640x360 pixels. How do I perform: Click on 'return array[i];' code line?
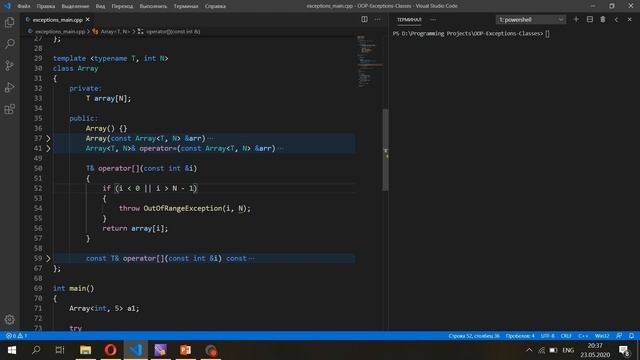tap(135, 228)
